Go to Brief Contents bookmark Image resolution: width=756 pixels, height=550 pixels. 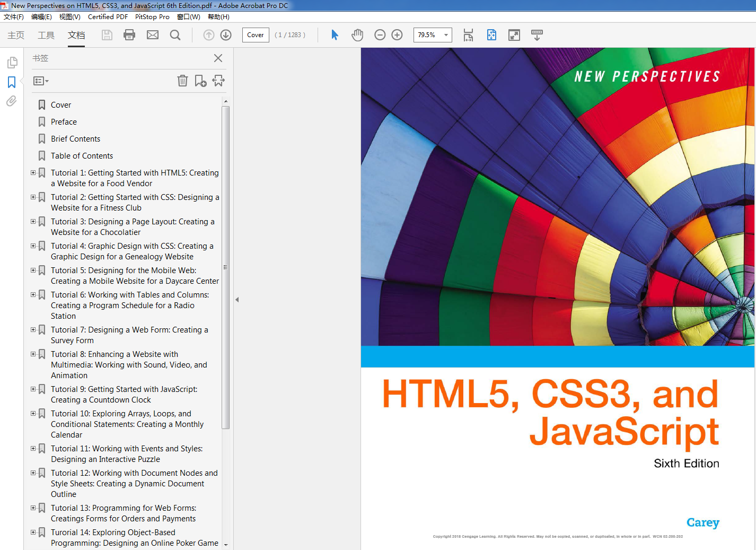pos(75,139)
